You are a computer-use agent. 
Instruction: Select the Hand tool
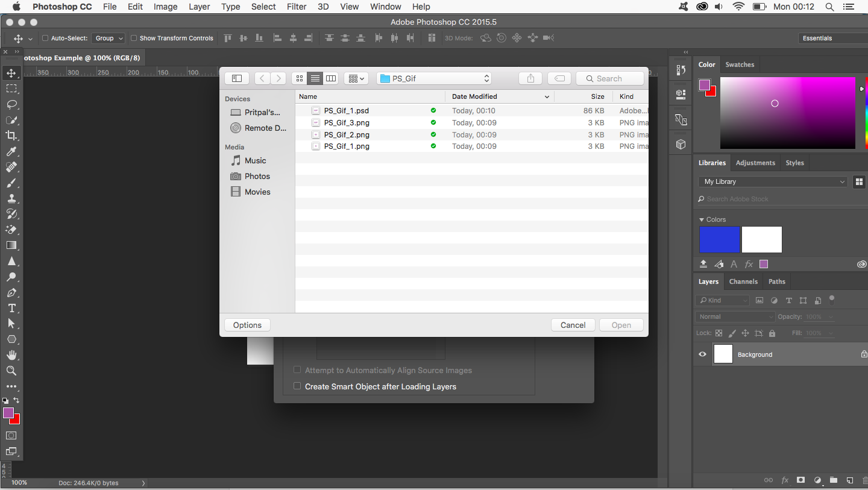(x=11, y=355)
